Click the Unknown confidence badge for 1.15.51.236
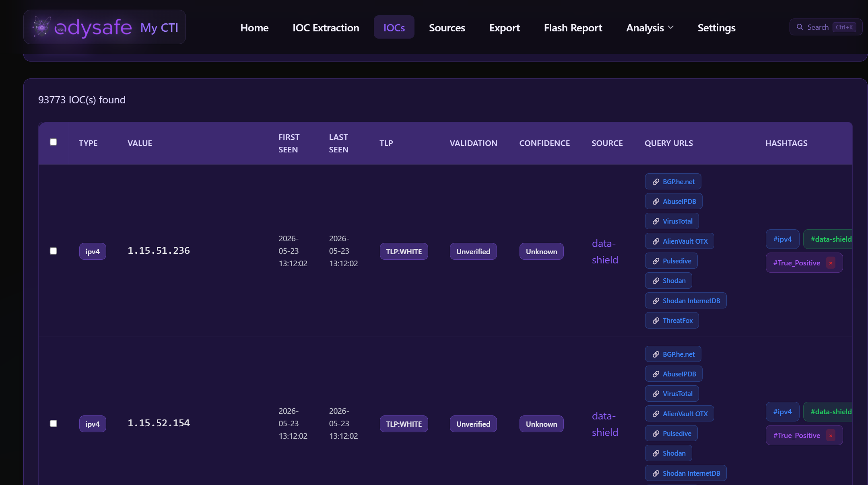This screenshot has height=485, width=868. coord(542,251)
